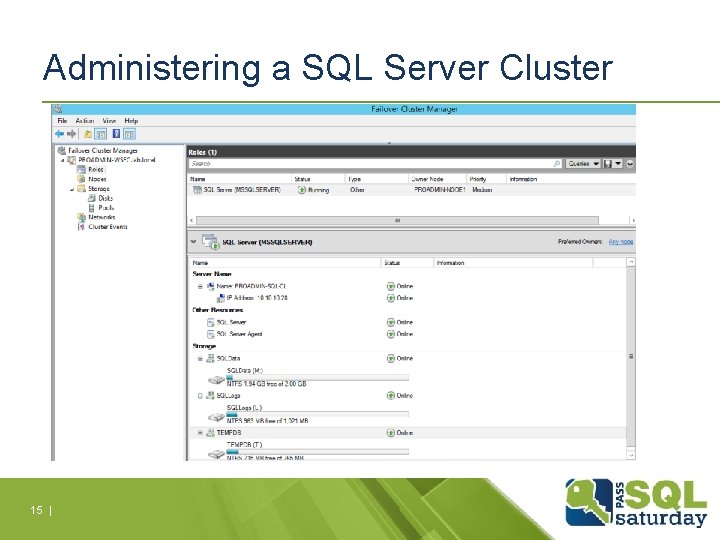The width and height of the screenshot is (720, 540).
Task: Select Networks in the console tree
Action: (x=101, y=217)
